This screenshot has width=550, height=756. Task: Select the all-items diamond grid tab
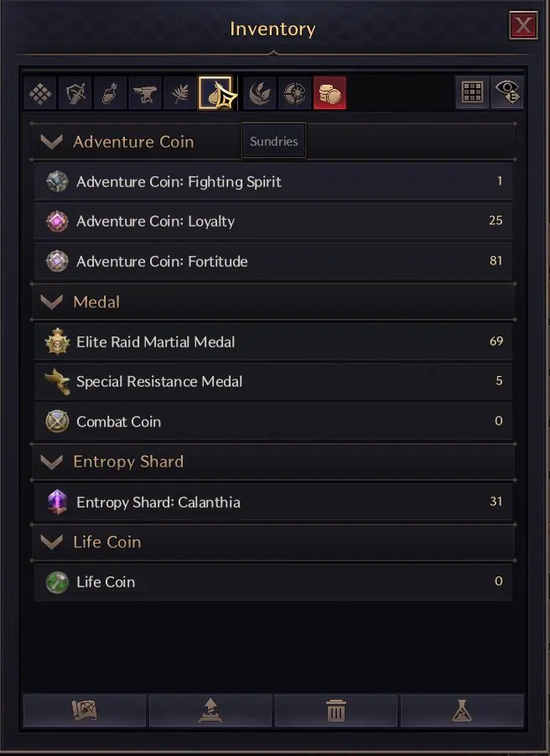40,93
